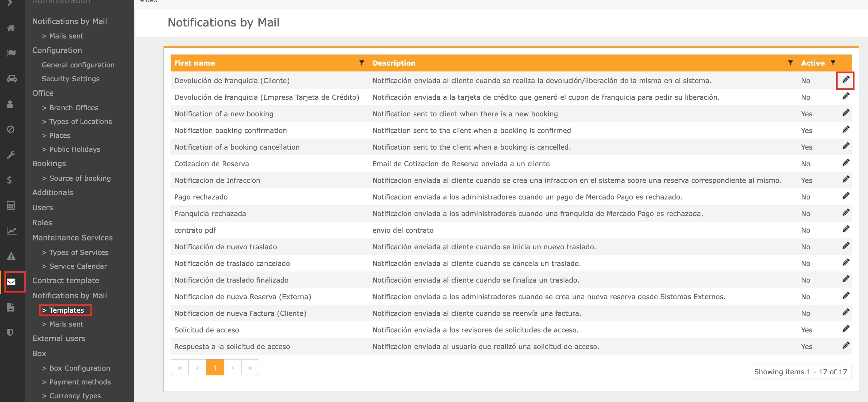Click the warning triangle icon in sidebar
Screen dimensions: 868x402
(11, 256)
